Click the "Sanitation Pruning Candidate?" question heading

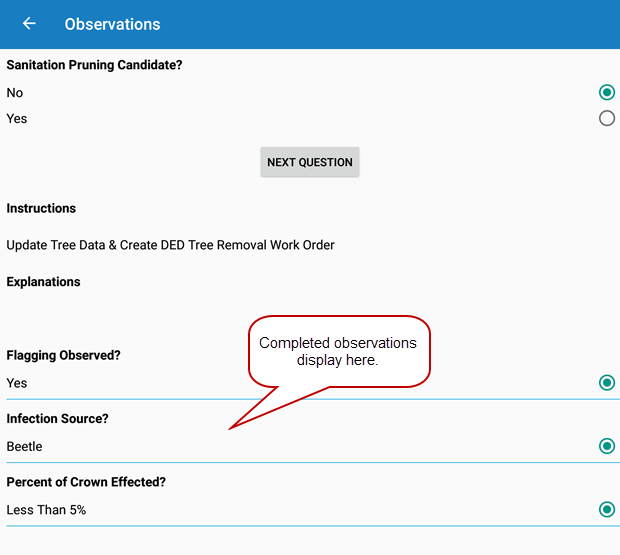[x=95, y=65]
